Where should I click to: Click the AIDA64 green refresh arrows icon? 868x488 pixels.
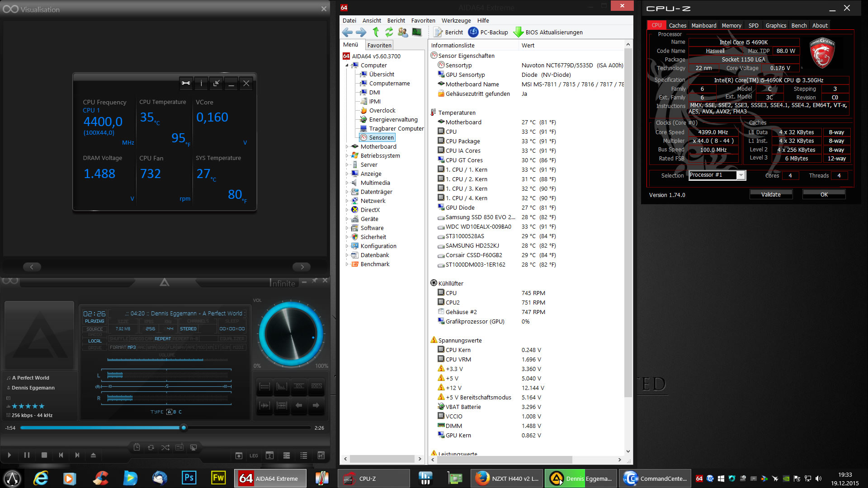389,32
